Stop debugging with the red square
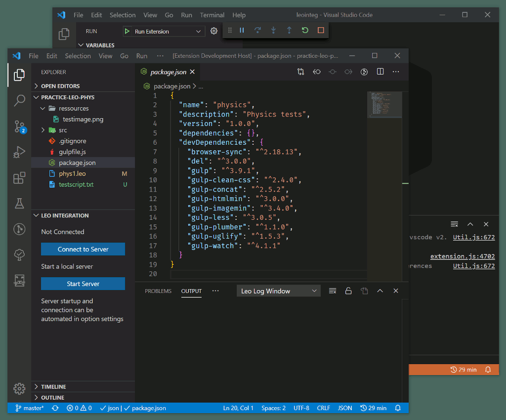Screen dimensions: 506x420 321,31
